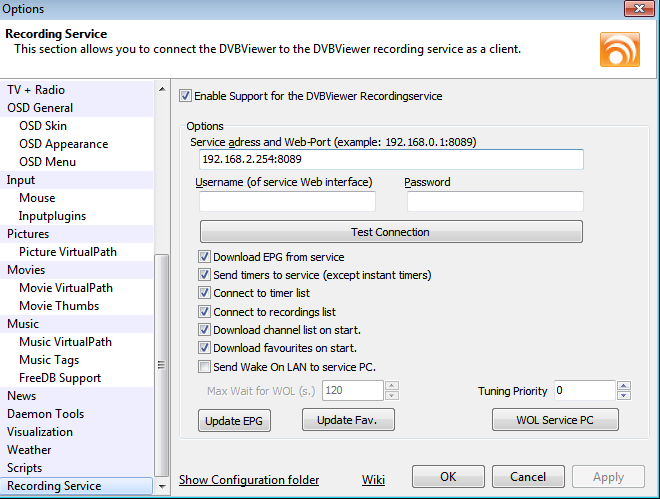Viewport: 660px width, 499px height.
Task: Open the Wiki link
Action: 373,480
